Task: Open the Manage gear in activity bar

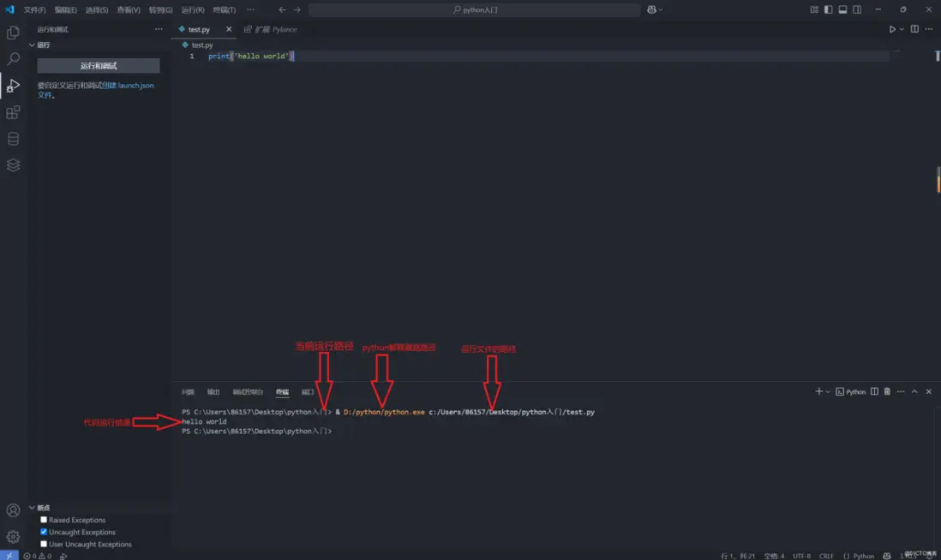Action: [x=13, y=537]
